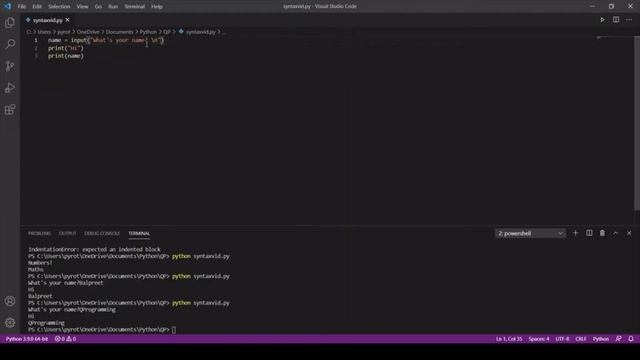Change end of line sequence CRLF

click(580, 339)
